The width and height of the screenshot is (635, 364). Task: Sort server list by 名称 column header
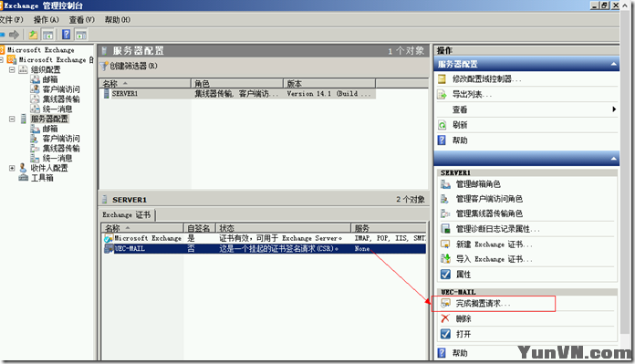coord(145,83)
